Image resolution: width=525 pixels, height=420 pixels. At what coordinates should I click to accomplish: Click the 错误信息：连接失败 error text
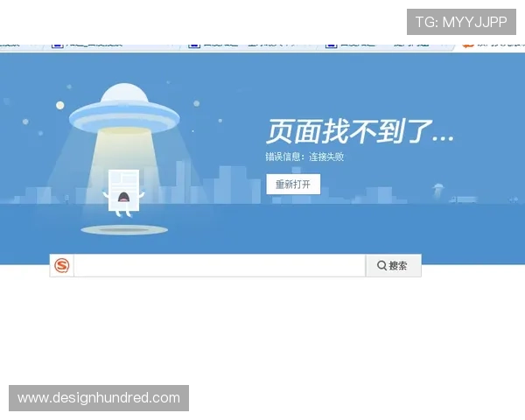coord(304,157)
